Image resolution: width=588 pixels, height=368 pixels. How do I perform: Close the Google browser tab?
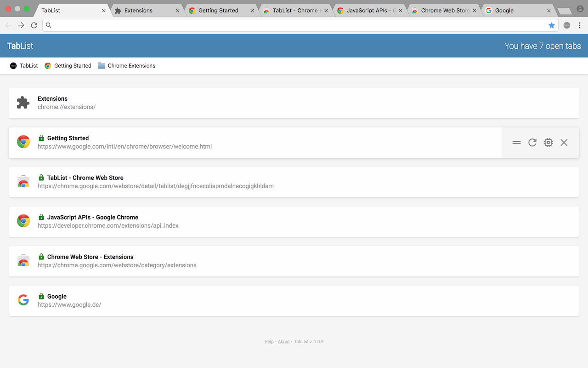[x=549, y=11]
